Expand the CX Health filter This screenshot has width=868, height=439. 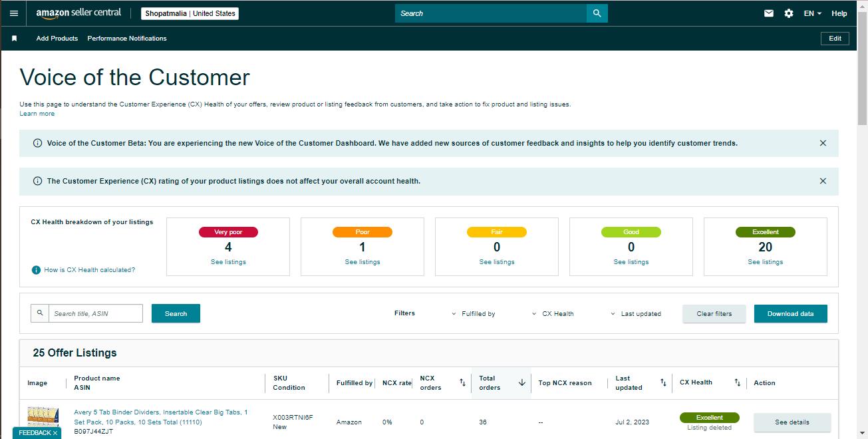pyautogui.click(x=553, y=314)
